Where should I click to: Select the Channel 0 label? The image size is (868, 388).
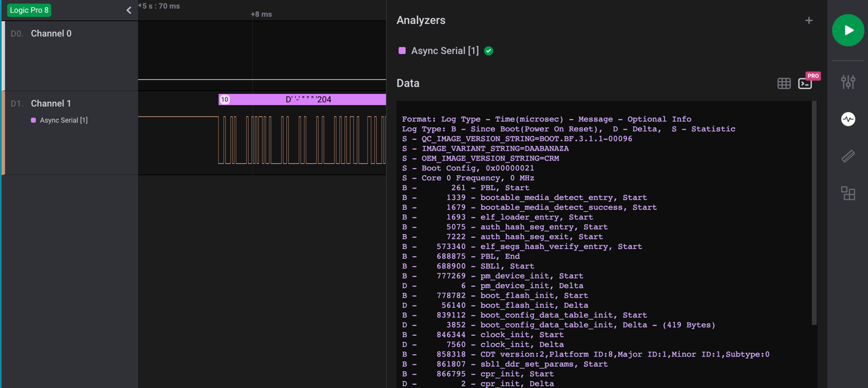click(51, 34)
